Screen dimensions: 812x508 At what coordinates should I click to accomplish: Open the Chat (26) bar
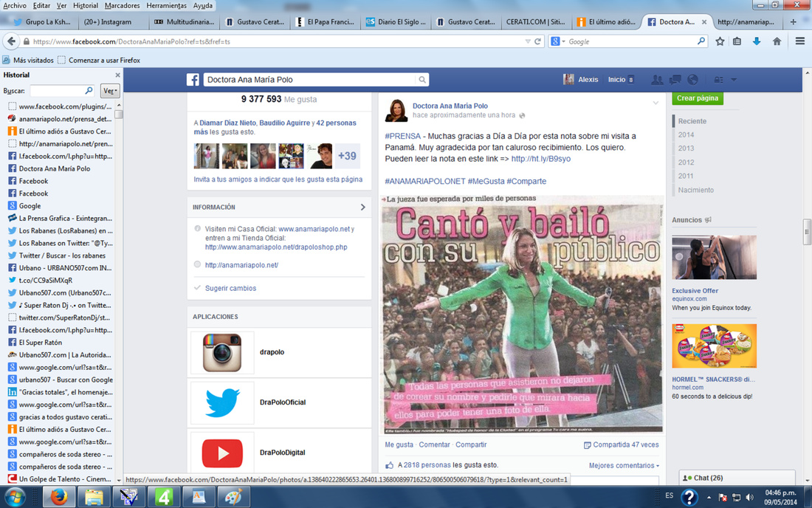[x=737, y=478]
